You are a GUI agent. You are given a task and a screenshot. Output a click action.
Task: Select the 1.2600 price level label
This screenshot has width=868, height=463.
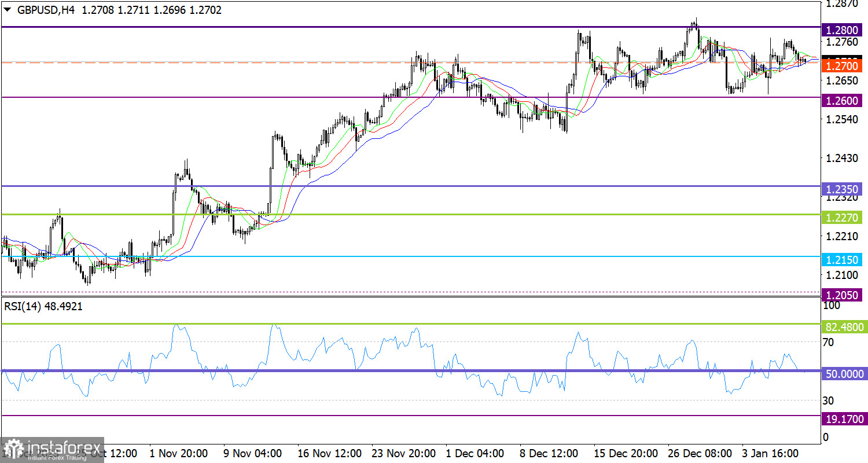click(843, 101)
